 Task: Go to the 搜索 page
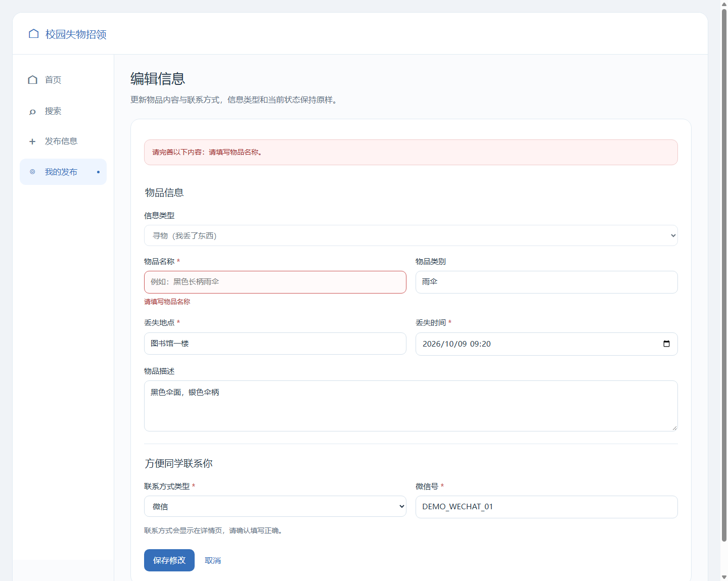[x=63, y=111]
